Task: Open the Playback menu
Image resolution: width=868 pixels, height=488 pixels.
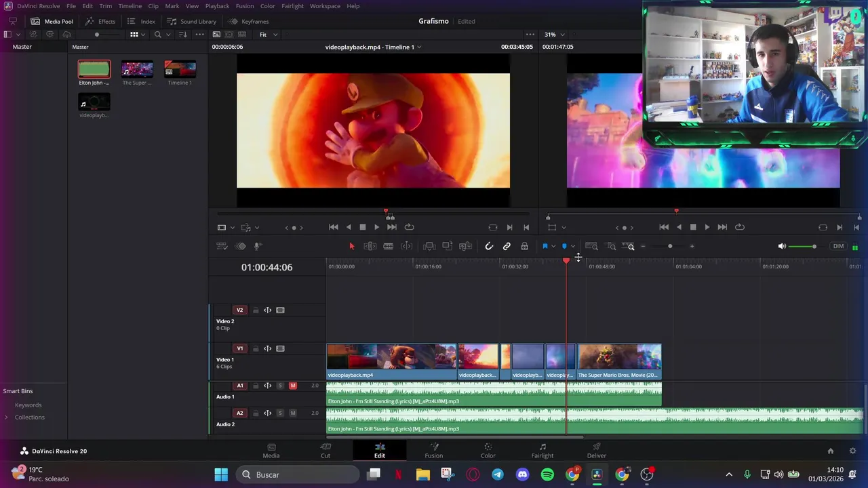Action: pos(217,6)
